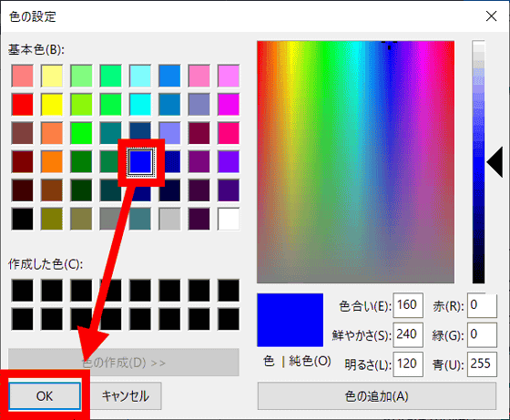The height and width of the screenshot is (420, 510).
Task: Click the 緑(G) value field
Action: click(x=482, y=334)
